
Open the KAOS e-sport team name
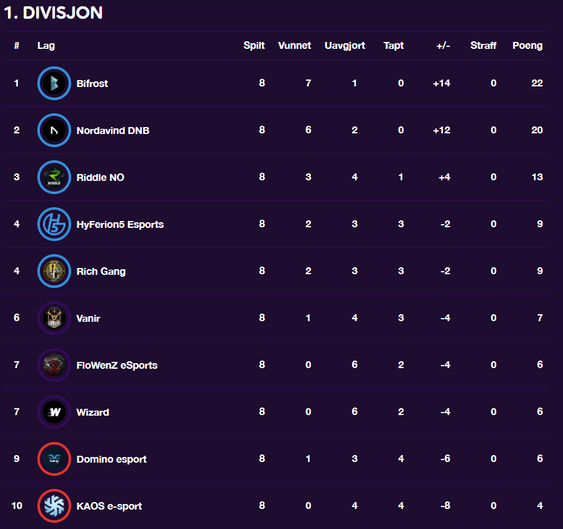coord(109,506)
